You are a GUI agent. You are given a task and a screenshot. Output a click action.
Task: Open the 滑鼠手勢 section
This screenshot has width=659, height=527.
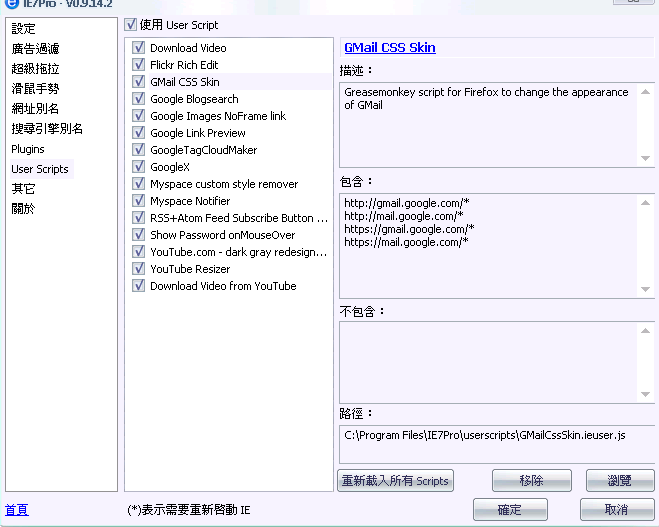pyautogui.click(x=35, y=89)
